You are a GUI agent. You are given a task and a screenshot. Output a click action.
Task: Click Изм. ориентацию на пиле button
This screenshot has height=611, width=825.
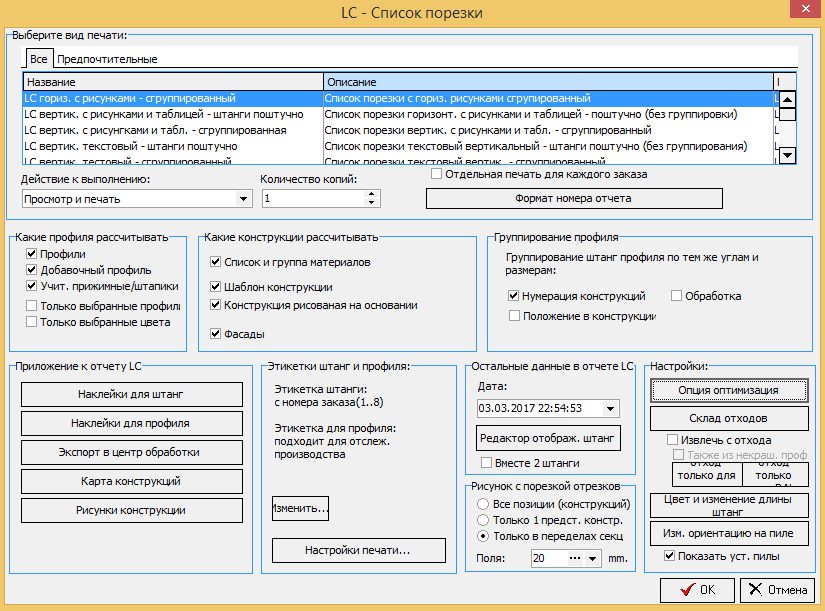coord(729,533)
